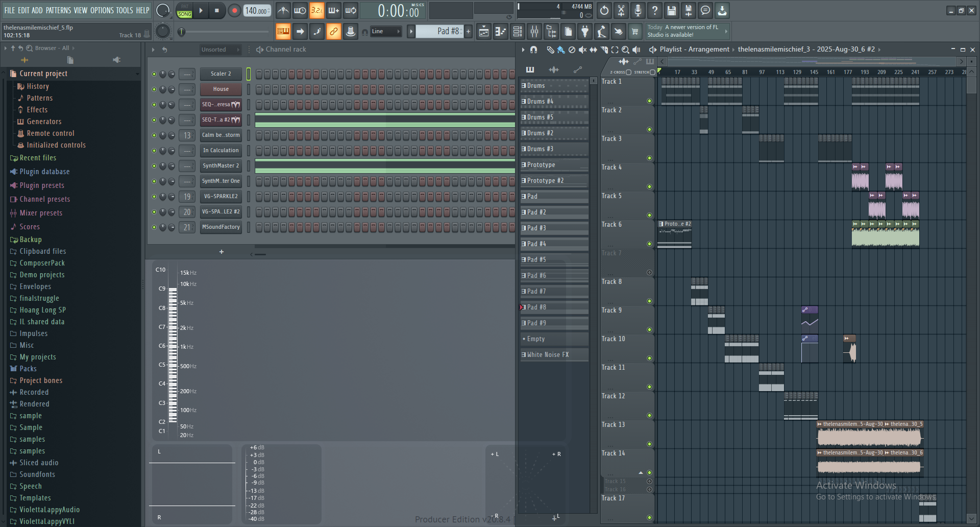Toggle the 3.2.1 recording countdown icon

point(316,10)
